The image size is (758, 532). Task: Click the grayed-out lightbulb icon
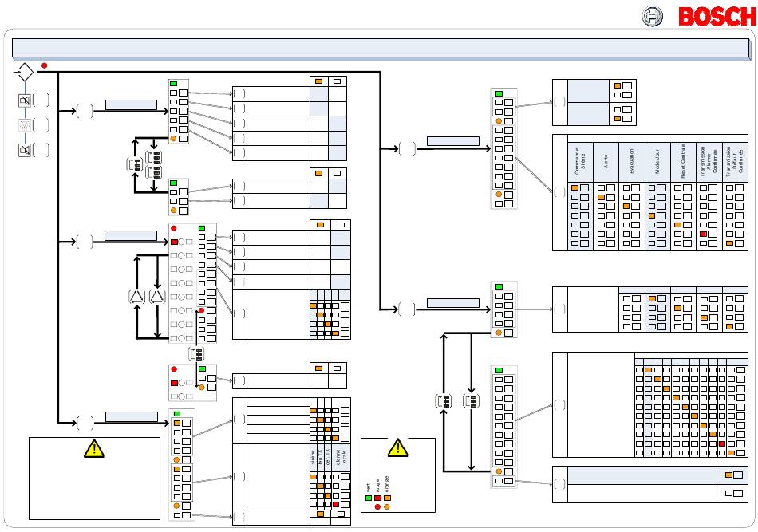click(25, 124)
